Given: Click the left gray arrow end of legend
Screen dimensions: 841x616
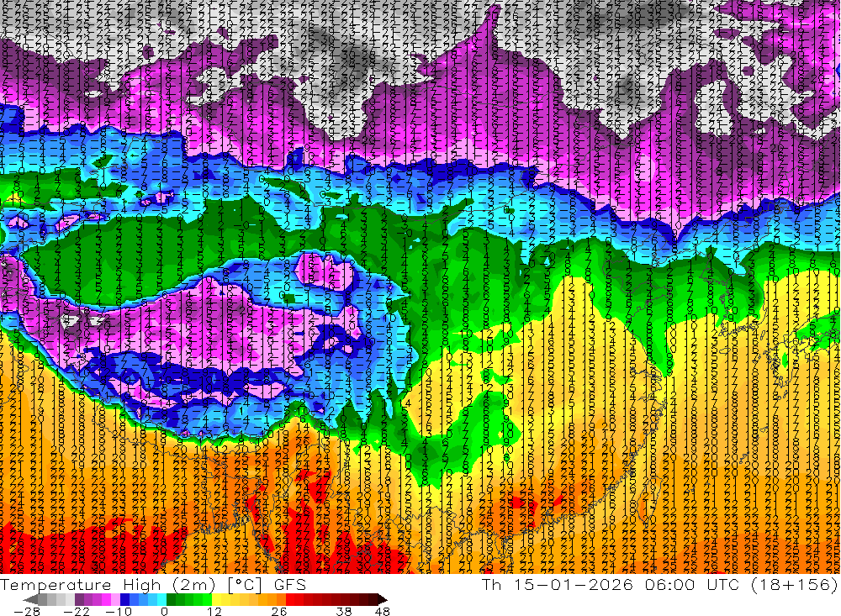Looking at the screenshot, I should (30, 599).
